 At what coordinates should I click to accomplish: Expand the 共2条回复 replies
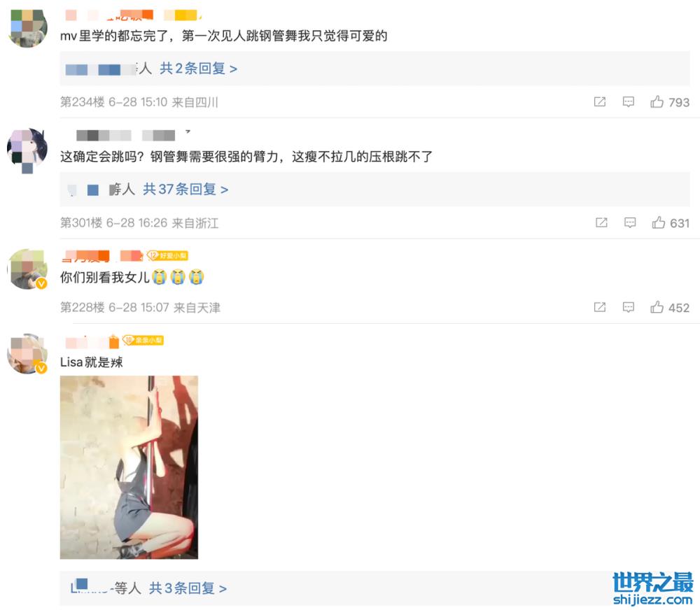coord(199,69)
